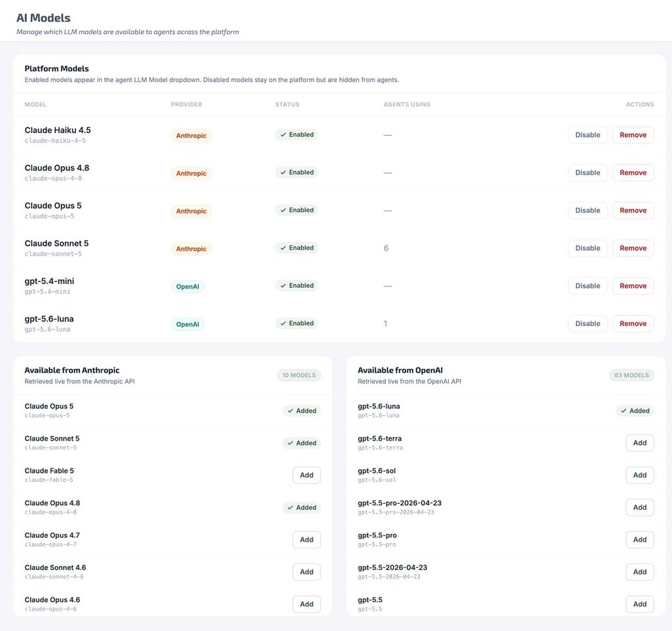Click the claude-haiku-4-5 model ID text
672x631 pixels.
[x=55, y=140]
